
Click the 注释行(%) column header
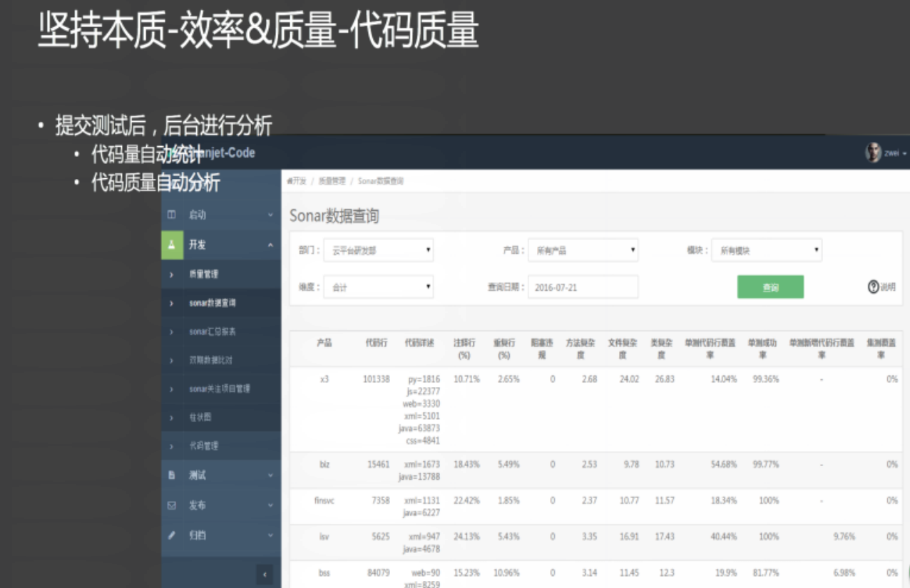tap(464, 349)
